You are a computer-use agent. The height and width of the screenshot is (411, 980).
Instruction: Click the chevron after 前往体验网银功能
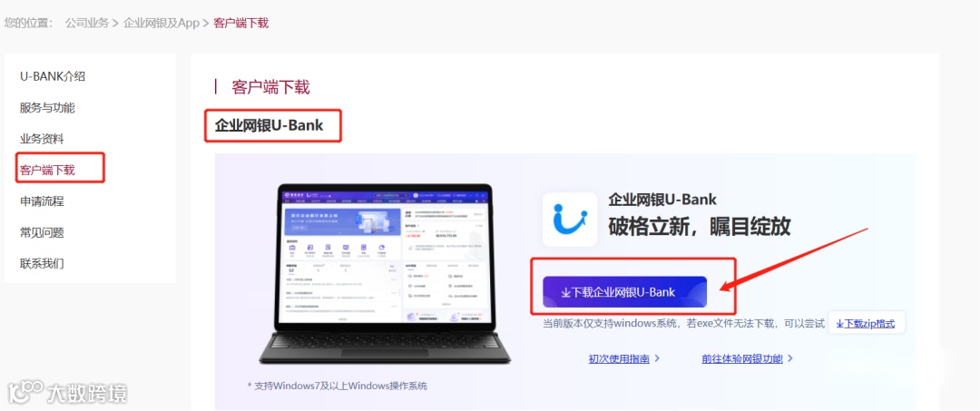point(790,358)
